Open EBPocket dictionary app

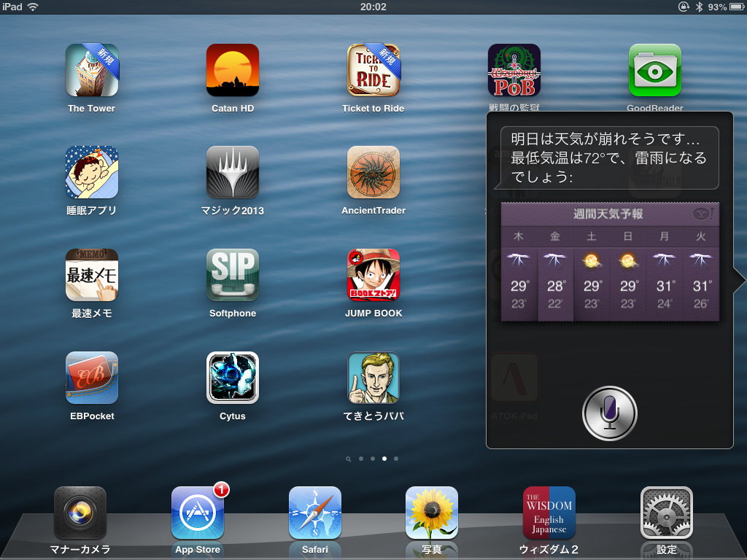tap(92, 378)
